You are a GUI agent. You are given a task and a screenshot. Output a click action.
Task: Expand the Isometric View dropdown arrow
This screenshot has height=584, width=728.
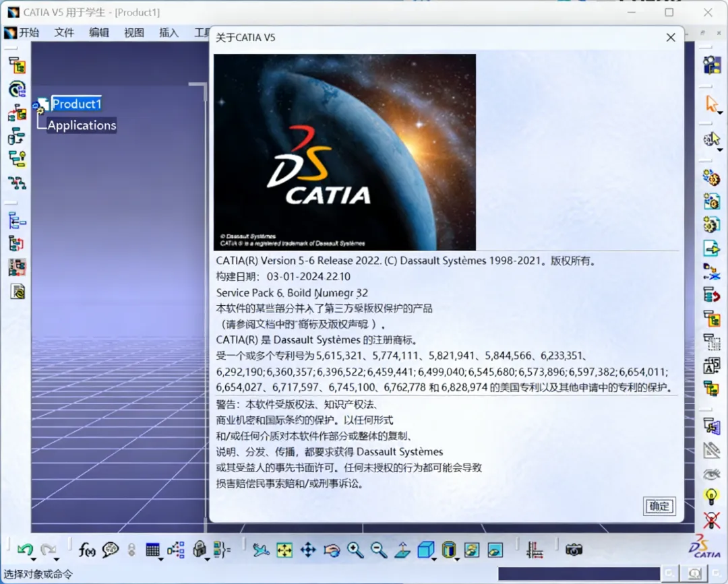tap(434, 560)
